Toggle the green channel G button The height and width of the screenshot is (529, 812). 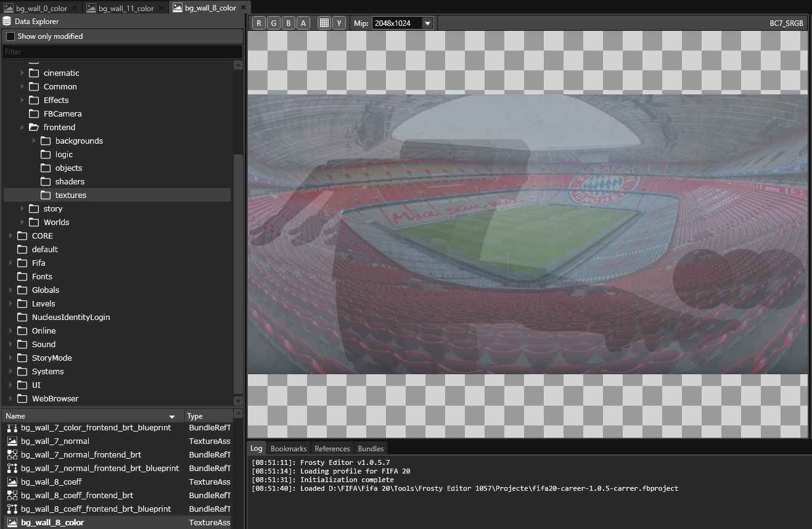pyautogui.click(x=273, y=23)
